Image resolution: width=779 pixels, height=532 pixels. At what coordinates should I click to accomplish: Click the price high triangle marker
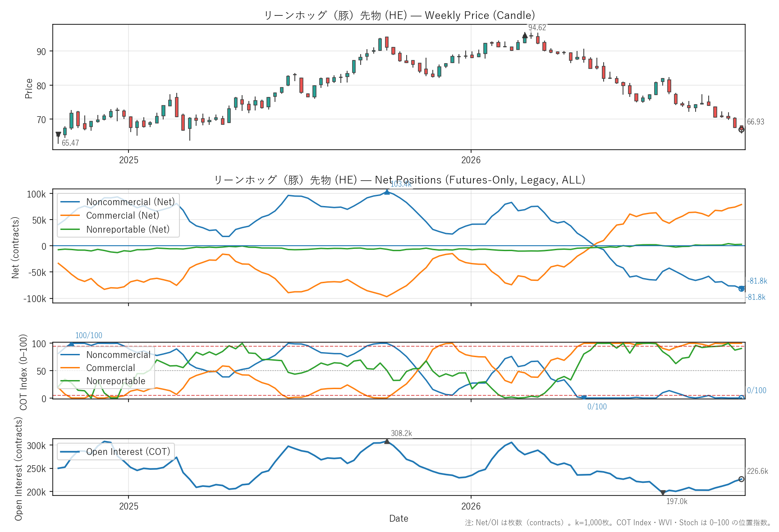[525, 35]
